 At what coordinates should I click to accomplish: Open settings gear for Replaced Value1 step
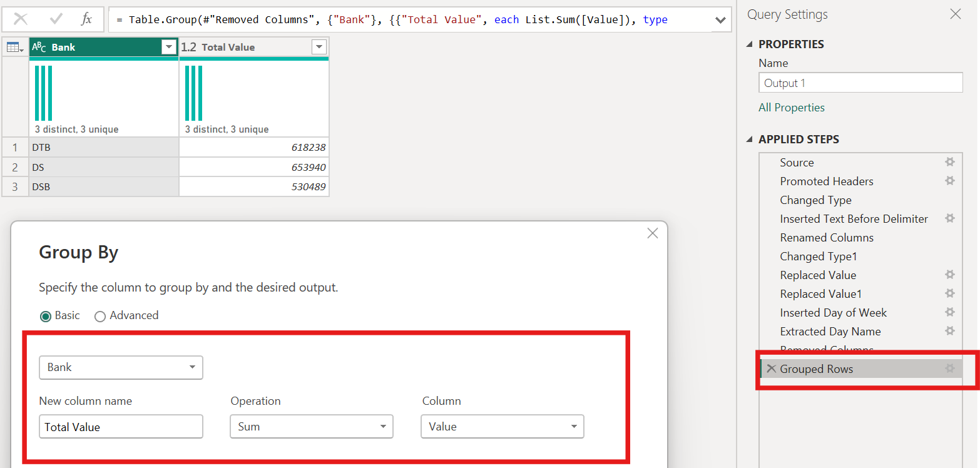click(x=950, y=293)
